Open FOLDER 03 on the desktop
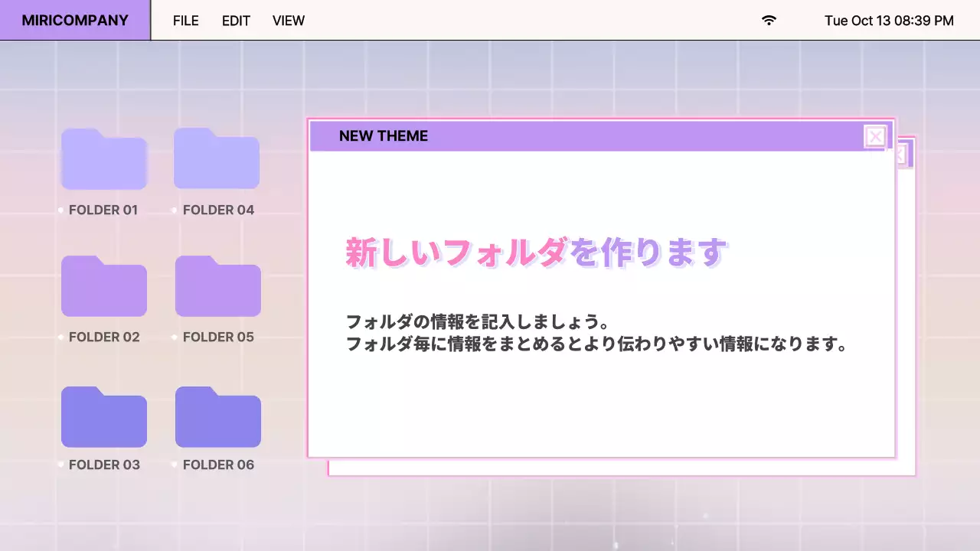Screen dimensions: 980x551 (103, 417)
